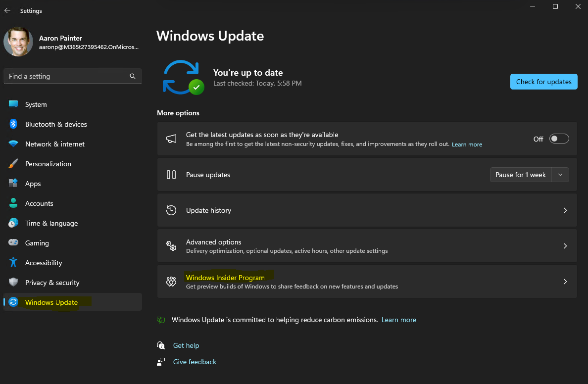Select Gaming in the sidebar
Image resolution: width=588 pixels, height=384 pixels.
coord(73,243)
